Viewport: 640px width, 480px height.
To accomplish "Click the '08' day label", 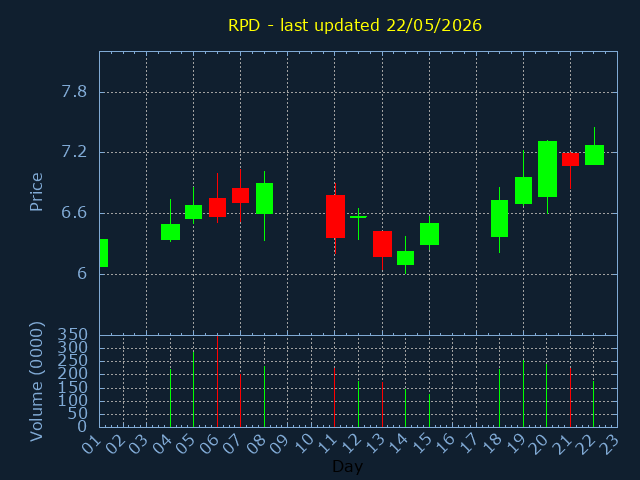I will [256, 444].
